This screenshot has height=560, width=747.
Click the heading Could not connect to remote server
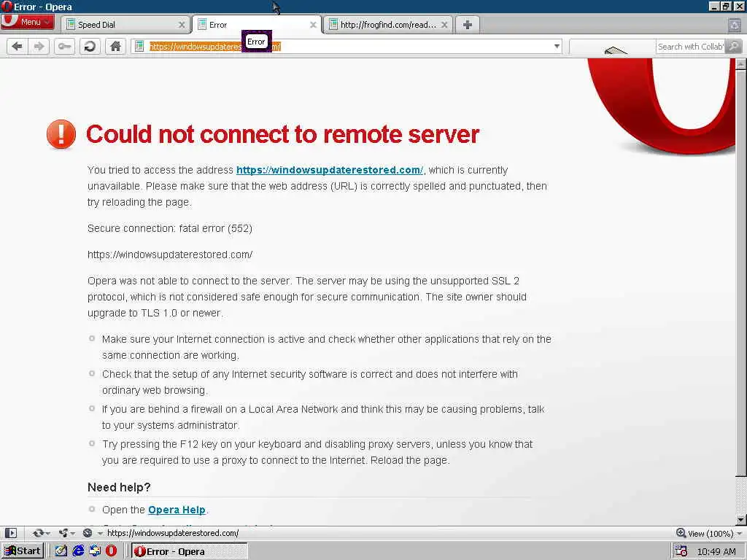(282, 134)
